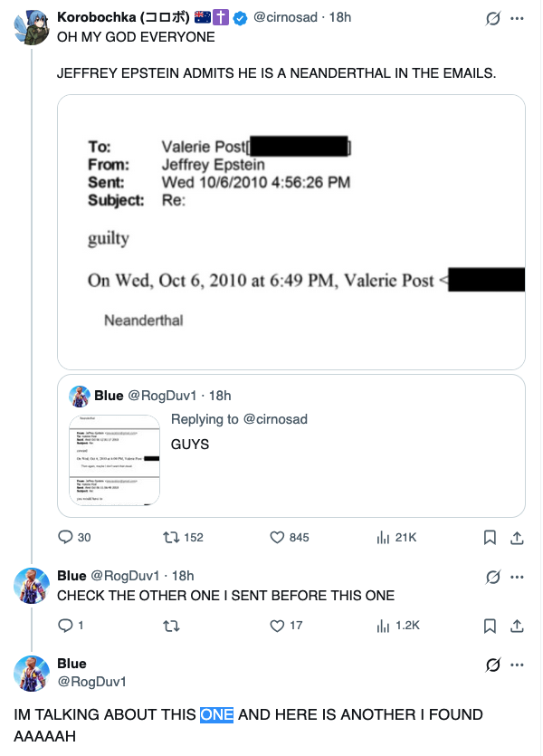Like Blue's tweet with 17 likes
The image size is (543, 756).
278,625
